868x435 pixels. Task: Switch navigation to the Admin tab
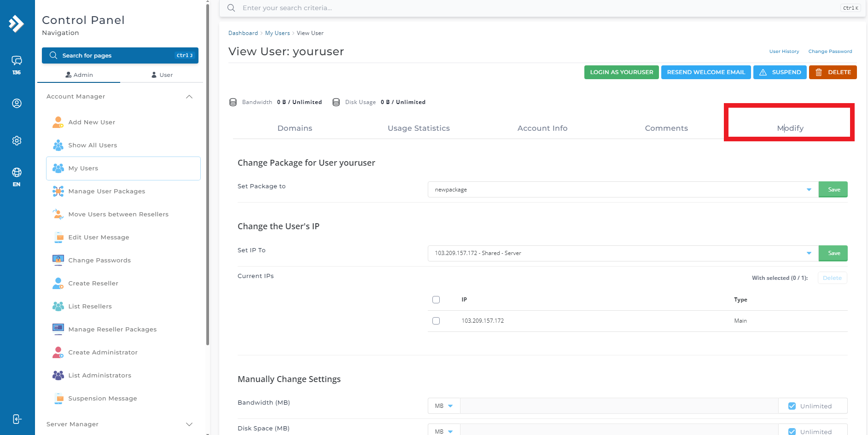point(79,75)
